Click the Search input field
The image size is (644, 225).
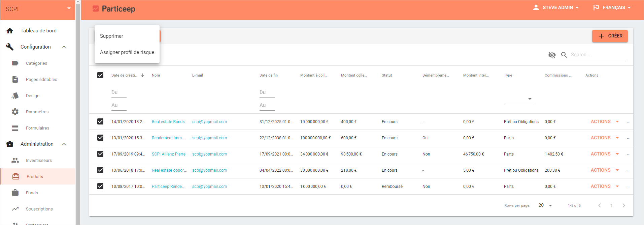click(x=598, y=55)
